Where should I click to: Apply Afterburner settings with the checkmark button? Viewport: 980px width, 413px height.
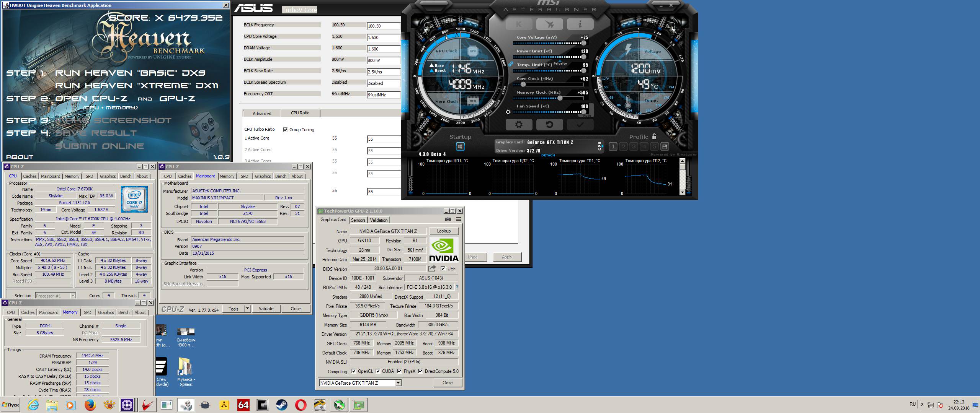click(580, 124)
